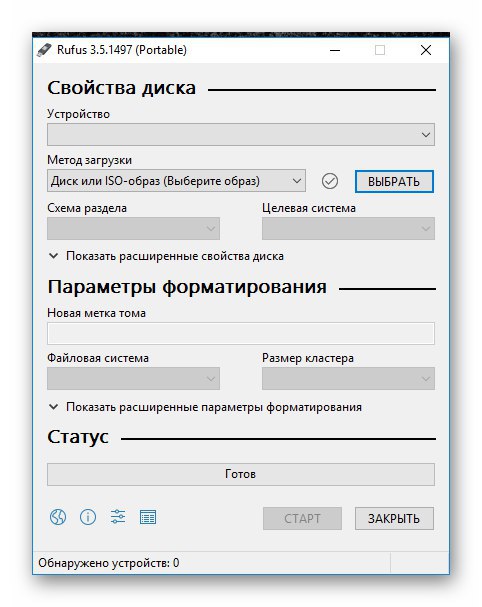
Task: Open the About info icon
Action: [88, 517]
